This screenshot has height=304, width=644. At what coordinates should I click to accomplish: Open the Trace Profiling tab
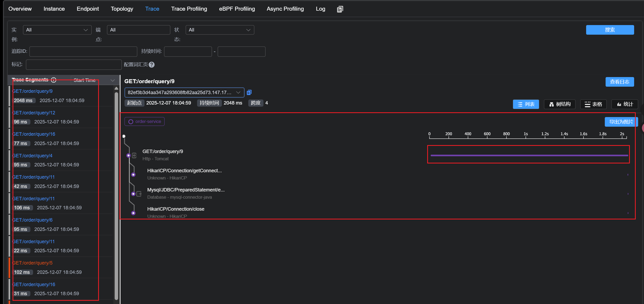click(x=189, y=9)
